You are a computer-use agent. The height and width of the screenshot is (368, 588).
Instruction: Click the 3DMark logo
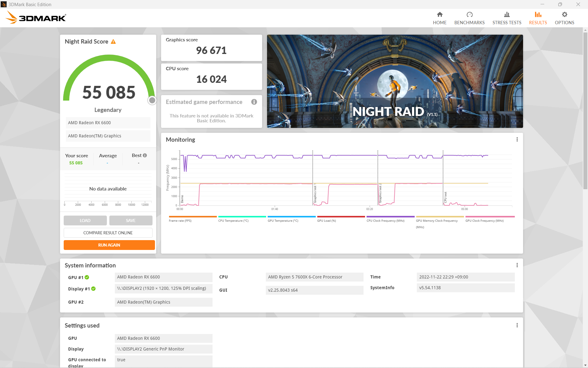coord(36,18)
